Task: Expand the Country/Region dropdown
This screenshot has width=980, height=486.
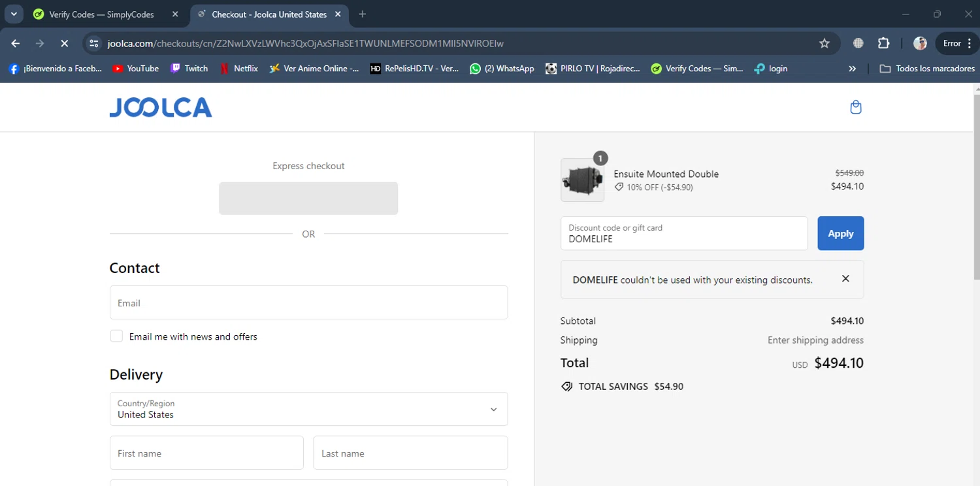Action: coord(308,409)
